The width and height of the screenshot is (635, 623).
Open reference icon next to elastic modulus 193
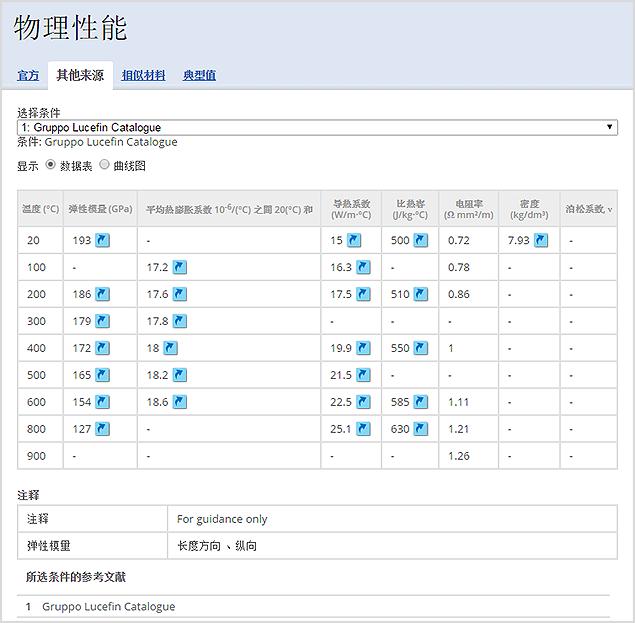click(102, 240)
